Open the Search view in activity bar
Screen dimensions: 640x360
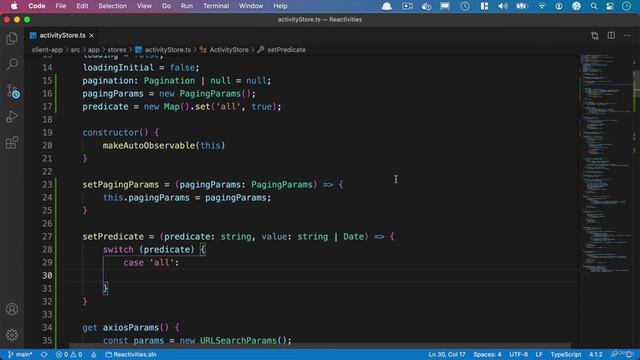[x=12, y=64]
